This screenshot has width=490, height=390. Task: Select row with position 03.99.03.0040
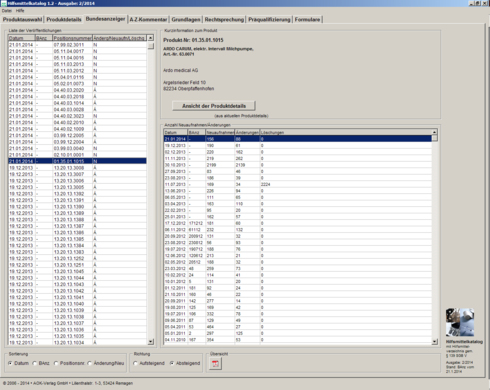click(77, 148)
